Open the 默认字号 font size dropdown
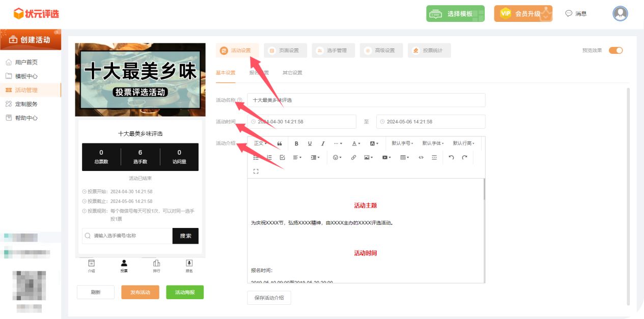The width and height of the screenshot is (644, 319). (x=402, y=143)
